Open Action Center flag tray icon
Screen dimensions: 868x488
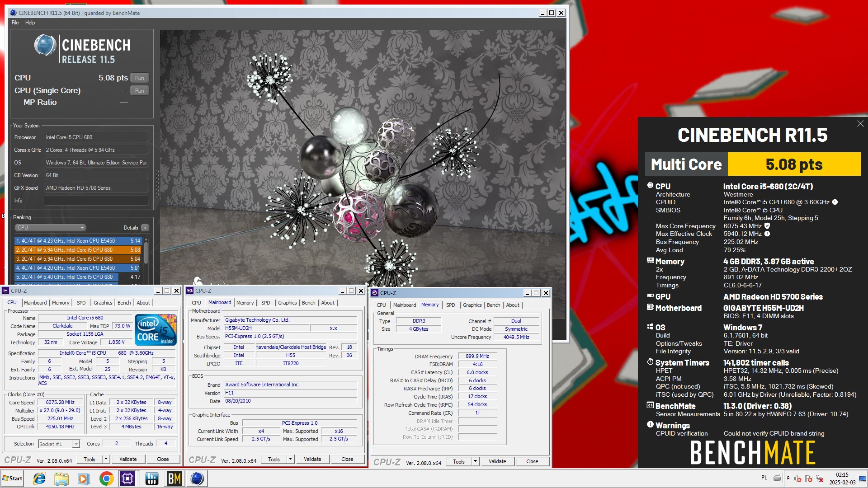tap(809, 479)
